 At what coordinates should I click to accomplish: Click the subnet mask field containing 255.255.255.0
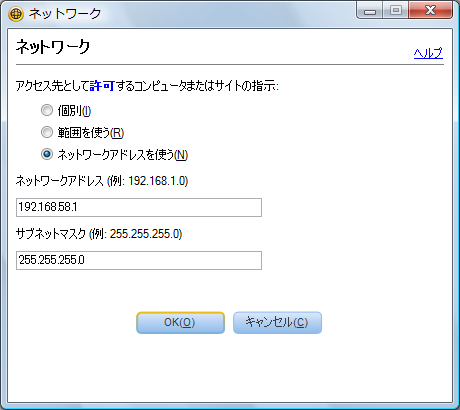[139, 260]
